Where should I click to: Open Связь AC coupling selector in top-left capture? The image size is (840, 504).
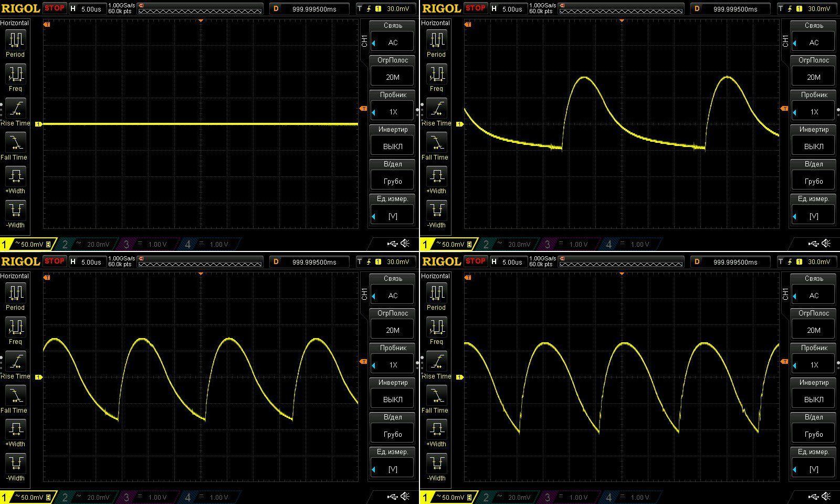tap(393, 43)
